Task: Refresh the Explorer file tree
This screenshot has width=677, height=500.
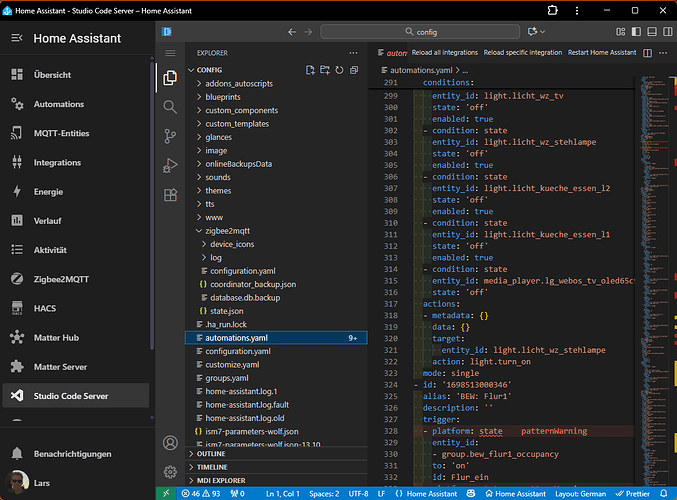Action: 340,70
